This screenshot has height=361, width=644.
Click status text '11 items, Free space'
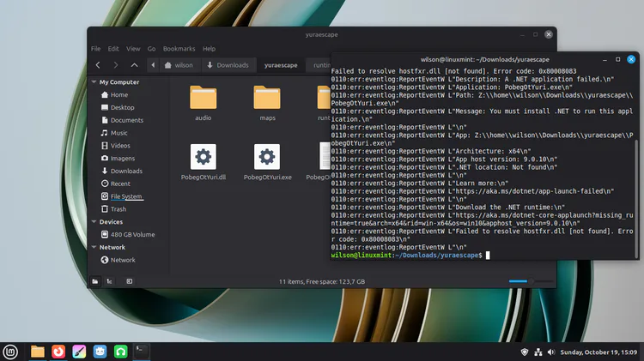pos(322,282)
